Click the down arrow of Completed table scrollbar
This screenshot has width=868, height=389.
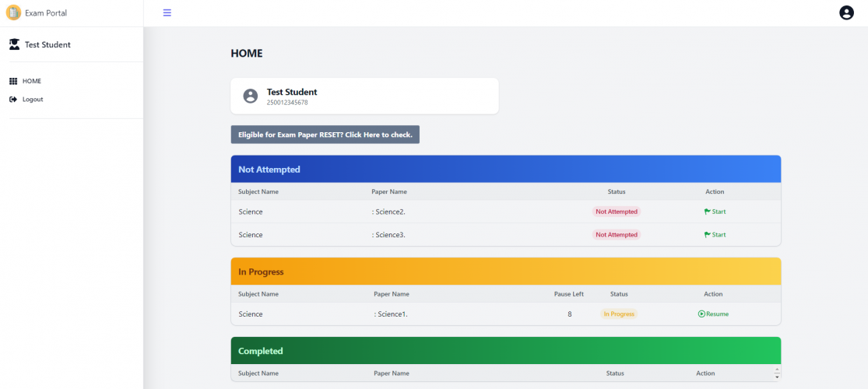coord(777,377)
